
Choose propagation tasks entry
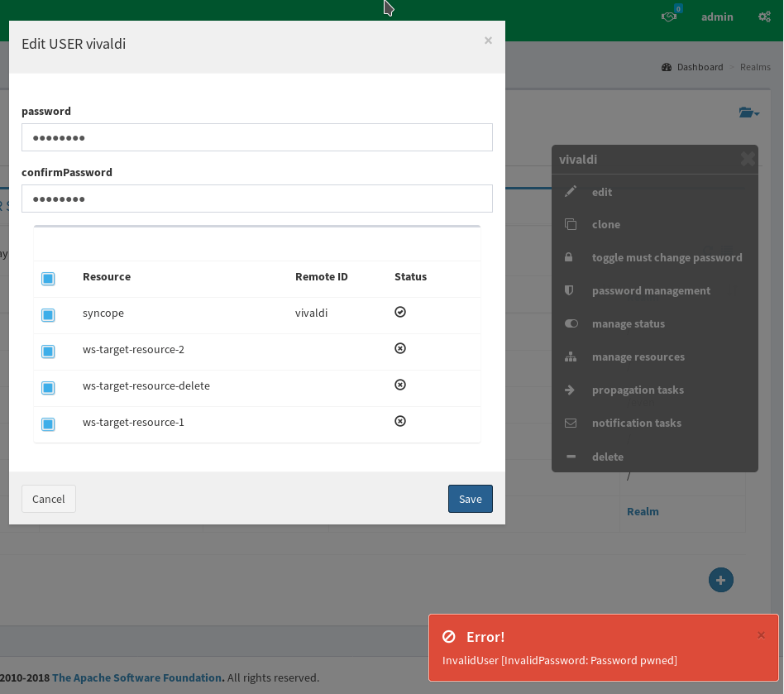click(x=638, y=390)
